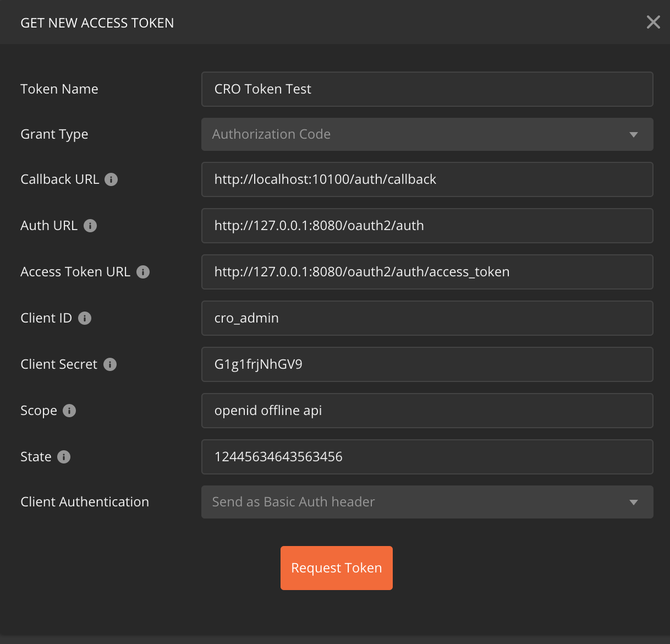Open the Client Authentication dropdown

point(427,502)
